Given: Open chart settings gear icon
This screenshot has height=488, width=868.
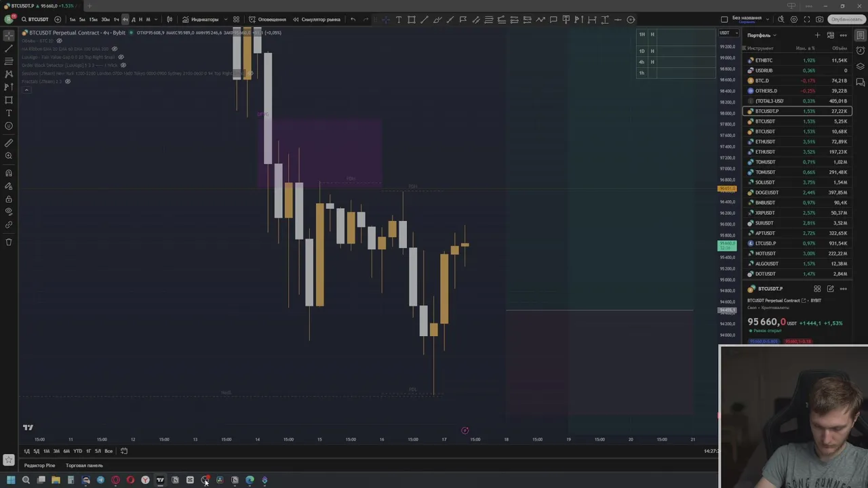Looking at the screenshot, I should [x=794, y=19].
